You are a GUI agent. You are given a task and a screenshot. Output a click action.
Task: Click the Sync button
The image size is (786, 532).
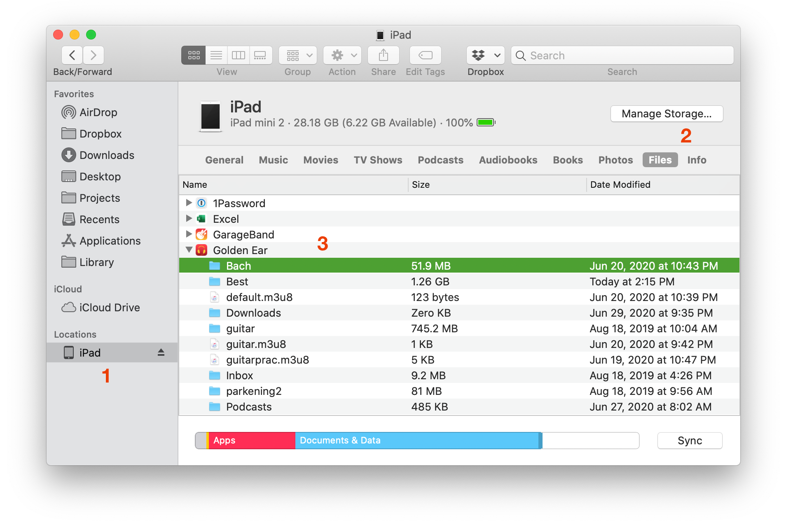point(690,440)
